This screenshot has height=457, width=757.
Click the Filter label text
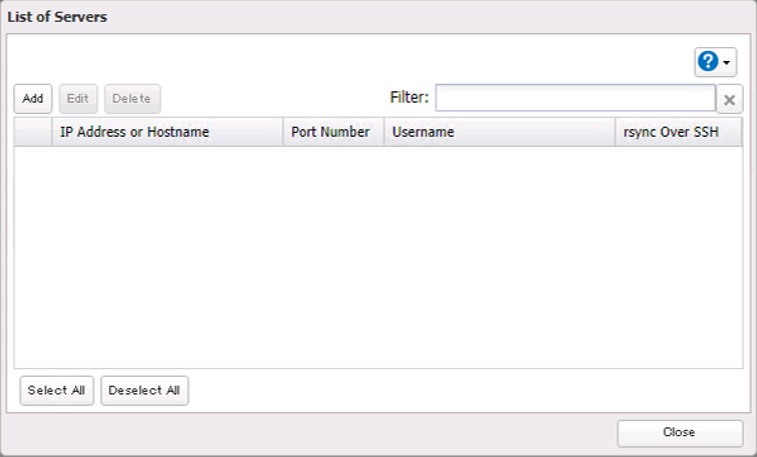tap(409, 98)
